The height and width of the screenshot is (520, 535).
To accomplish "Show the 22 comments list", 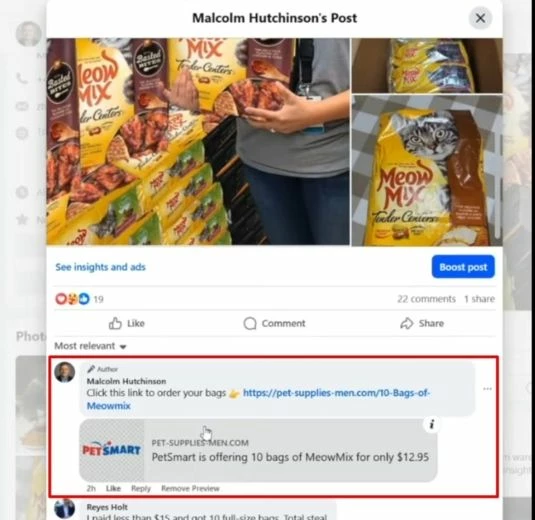I will 426,299.
